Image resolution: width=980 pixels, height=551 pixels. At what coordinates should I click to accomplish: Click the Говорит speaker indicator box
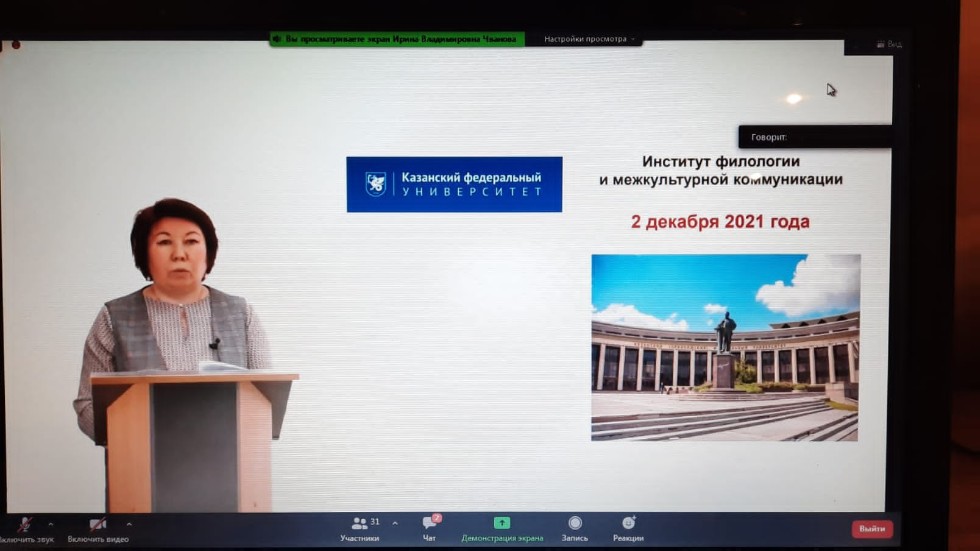(x=814, y=136)
